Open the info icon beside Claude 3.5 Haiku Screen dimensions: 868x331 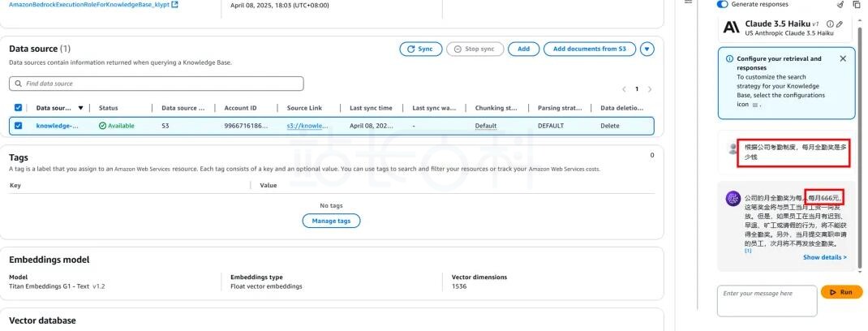pyautogui.click(x=829, y=24)
